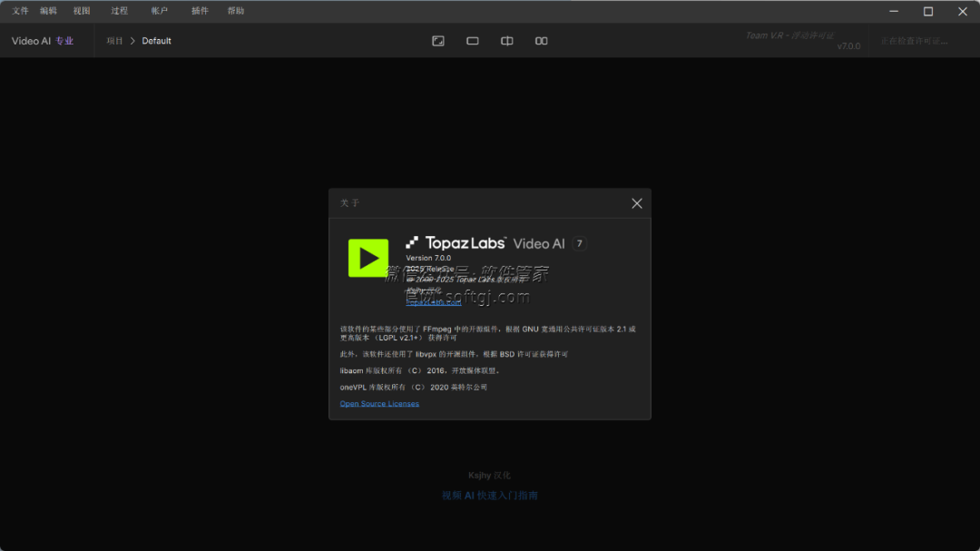Click the topazlabs.com link in About dialog

tap(433, 302)
